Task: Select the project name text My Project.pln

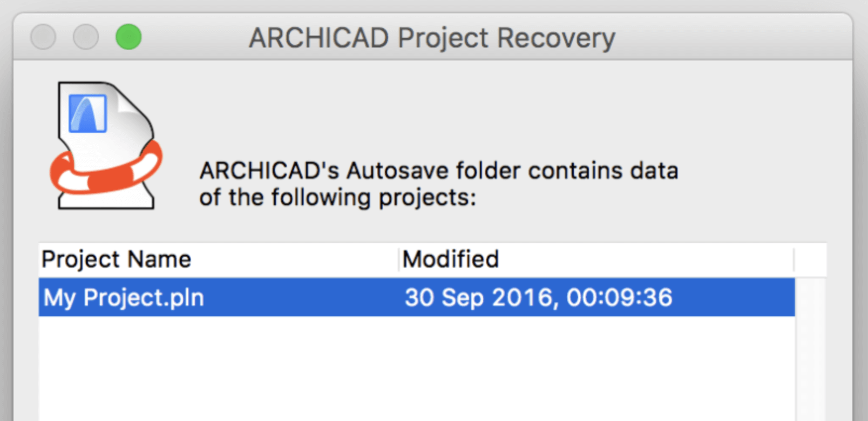Action: coord(123,297)
